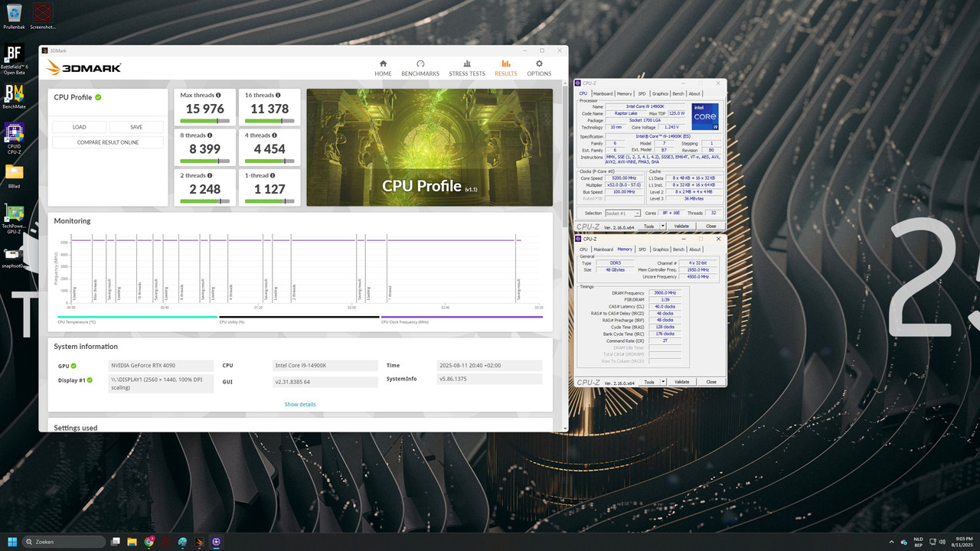The width and height of the screenshot is (980, 551).
Task: Click green check next to GPU label
Action: [75, 366]
